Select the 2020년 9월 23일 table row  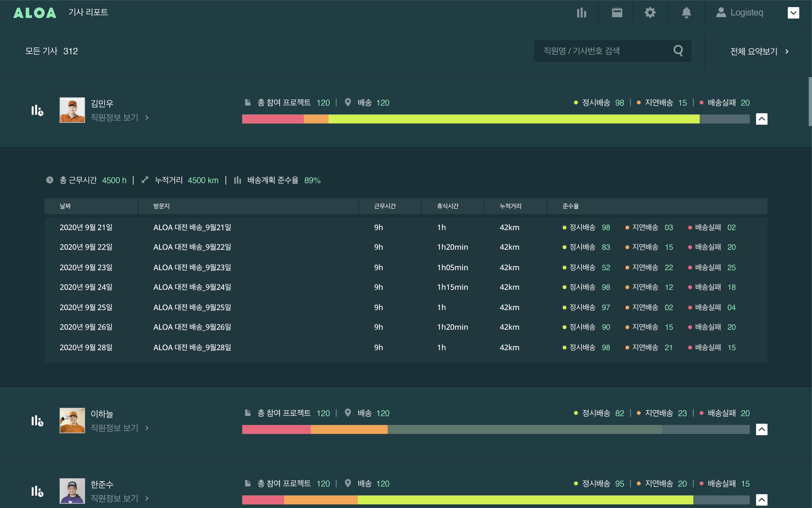tap(86, 267)
